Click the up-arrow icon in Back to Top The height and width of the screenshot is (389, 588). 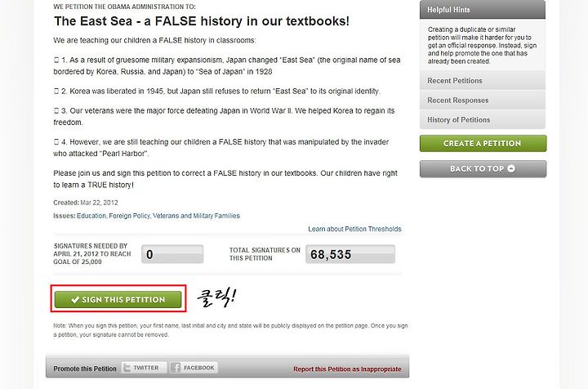coord(511,169)
